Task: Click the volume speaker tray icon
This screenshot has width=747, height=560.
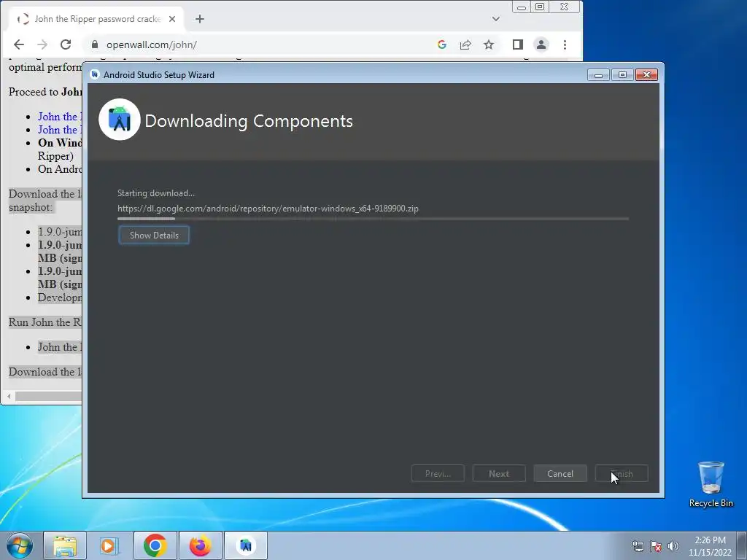Action: [673, 546]
